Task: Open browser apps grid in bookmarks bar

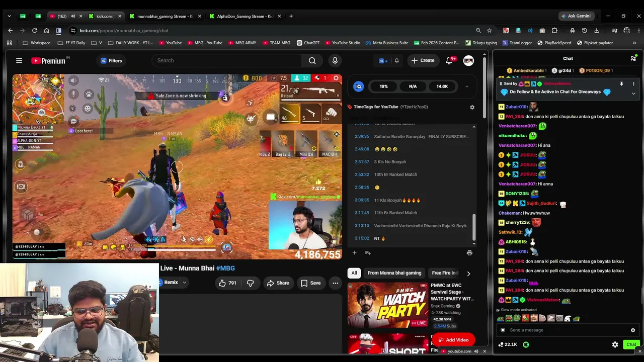Action: [9, 43]
